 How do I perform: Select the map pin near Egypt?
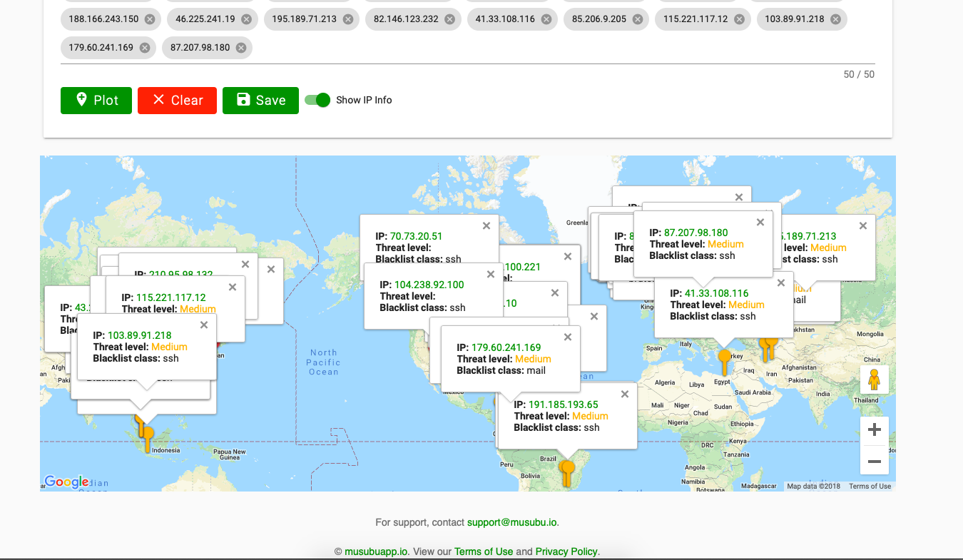point(725,362)
